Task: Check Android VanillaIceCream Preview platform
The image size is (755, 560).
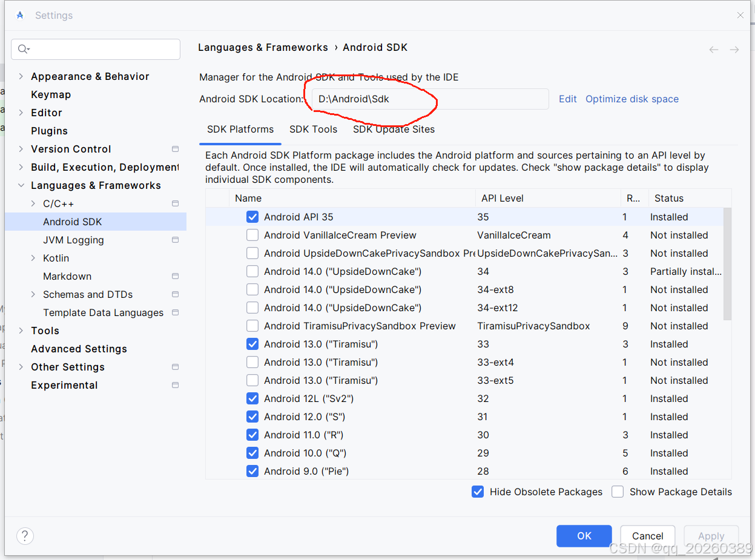Action: (252, 235)
